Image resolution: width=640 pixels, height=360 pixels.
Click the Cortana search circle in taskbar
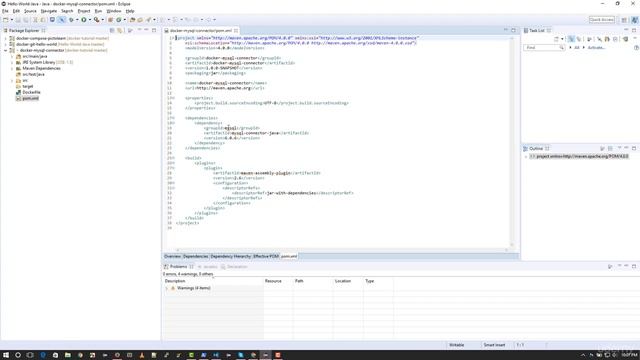(x=18, y=355)
